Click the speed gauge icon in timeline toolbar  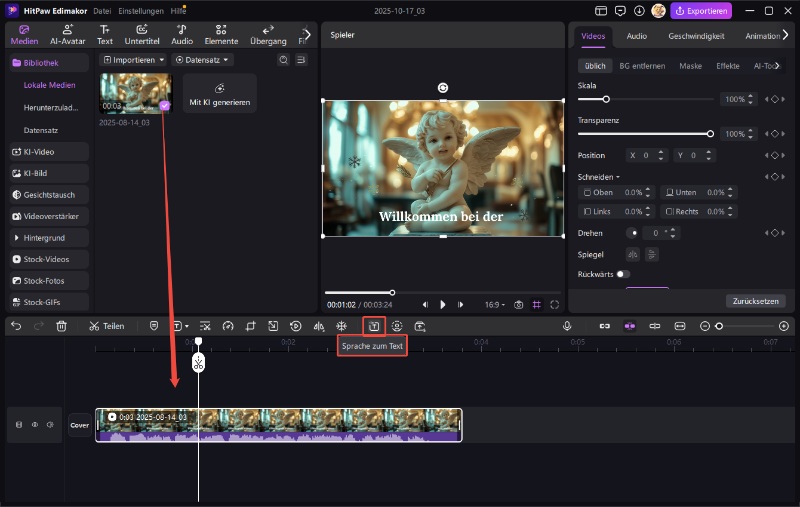(x=228, y=326)
